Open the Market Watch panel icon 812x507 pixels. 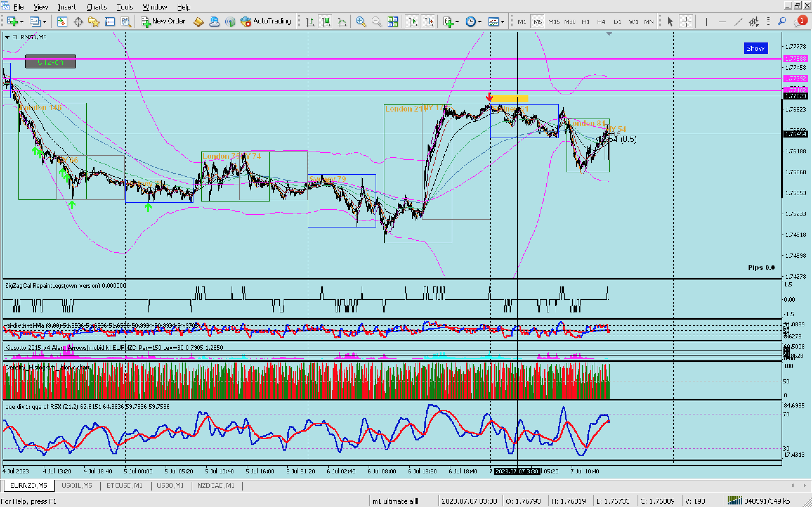tap(62, 22)
